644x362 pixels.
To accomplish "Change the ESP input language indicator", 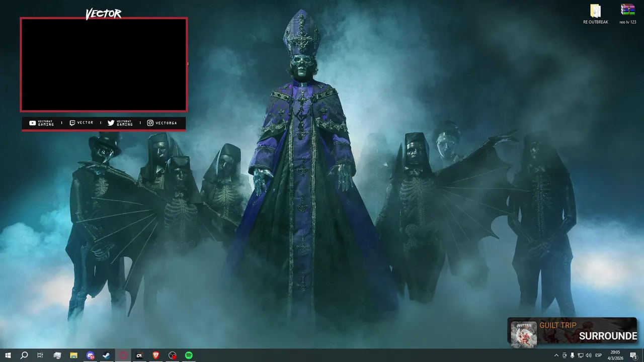I will point(598,355).
